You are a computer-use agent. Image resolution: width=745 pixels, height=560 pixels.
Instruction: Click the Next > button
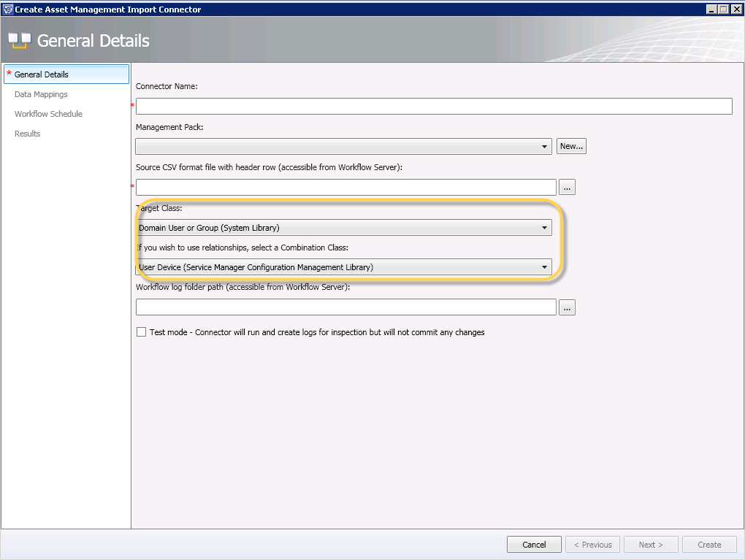click(650, 545)
